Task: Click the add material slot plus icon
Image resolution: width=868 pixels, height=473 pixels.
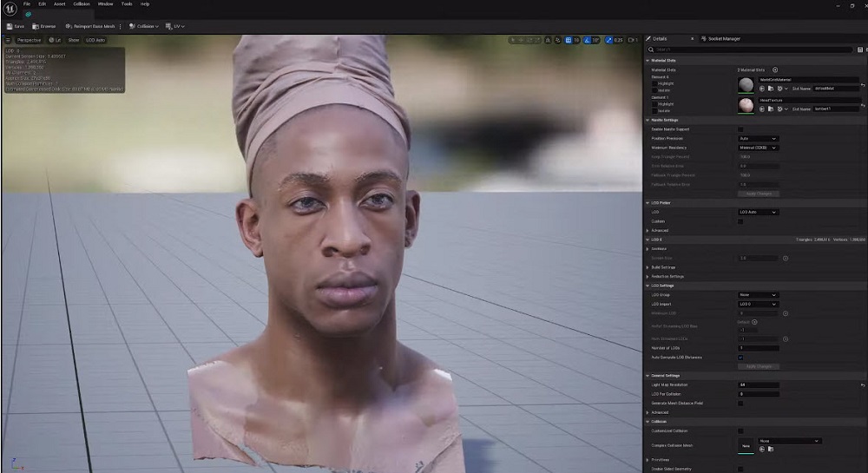Action: [775, 69]
